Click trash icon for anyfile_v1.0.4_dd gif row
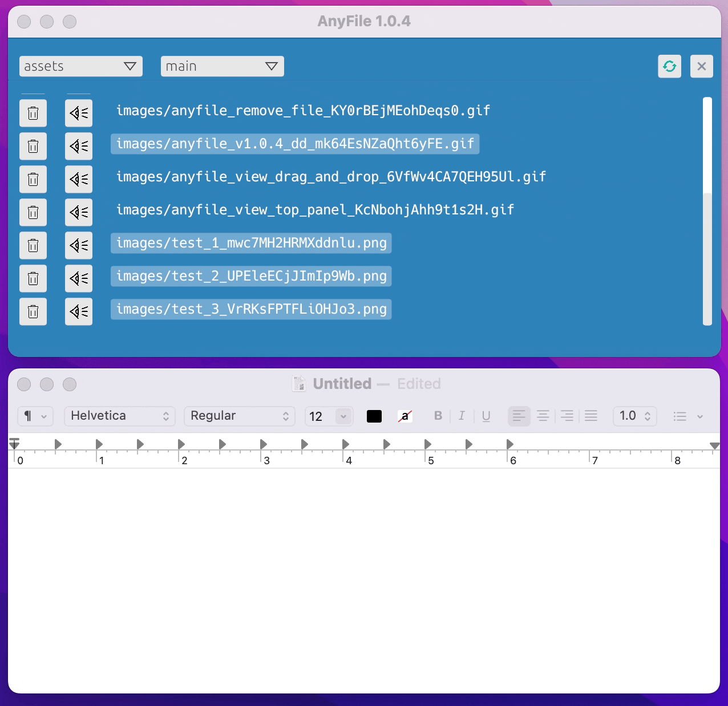 tap(33, 146)
